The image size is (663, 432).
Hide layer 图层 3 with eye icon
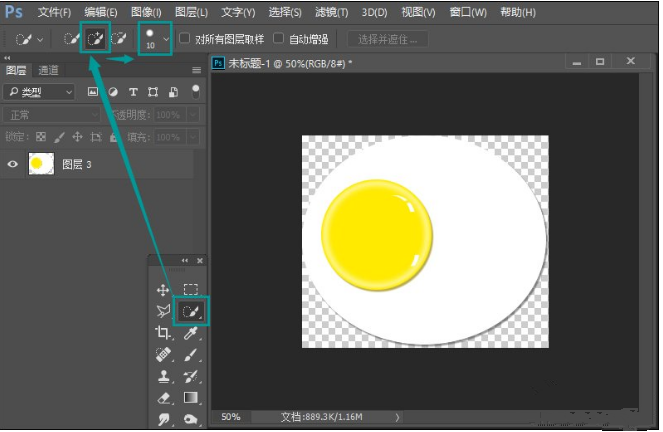point(13,164)
